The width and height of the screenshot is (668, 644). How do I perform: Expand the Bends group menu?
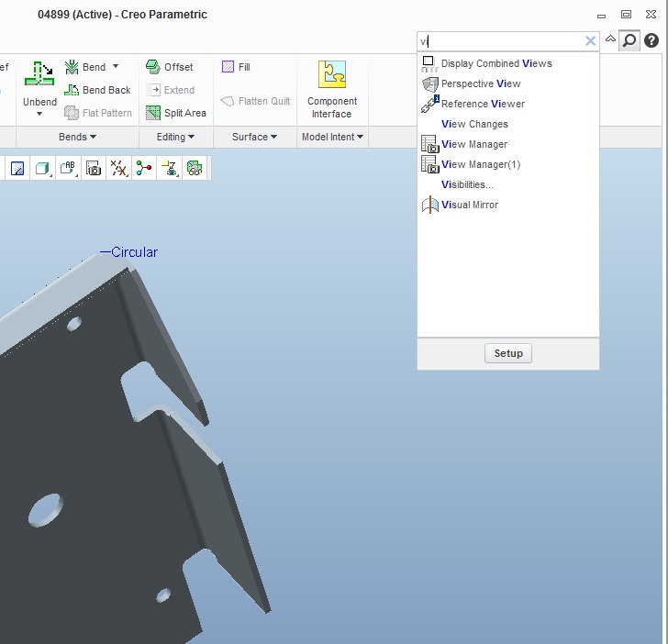coord(77,137)
